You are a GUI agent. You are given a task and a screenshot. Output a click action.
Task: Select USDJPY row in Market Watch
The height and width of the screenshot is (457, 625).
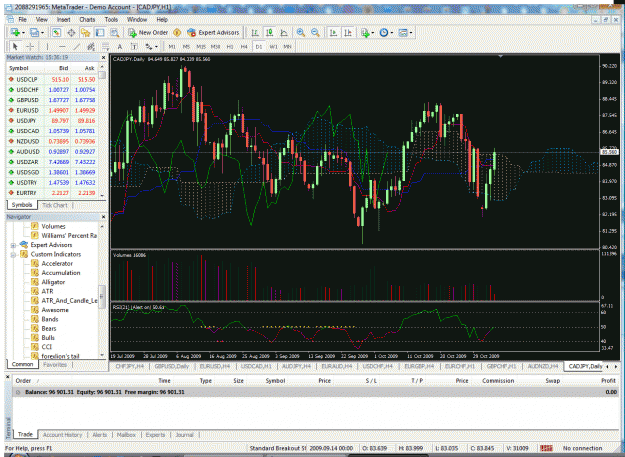tap(52, 121)
